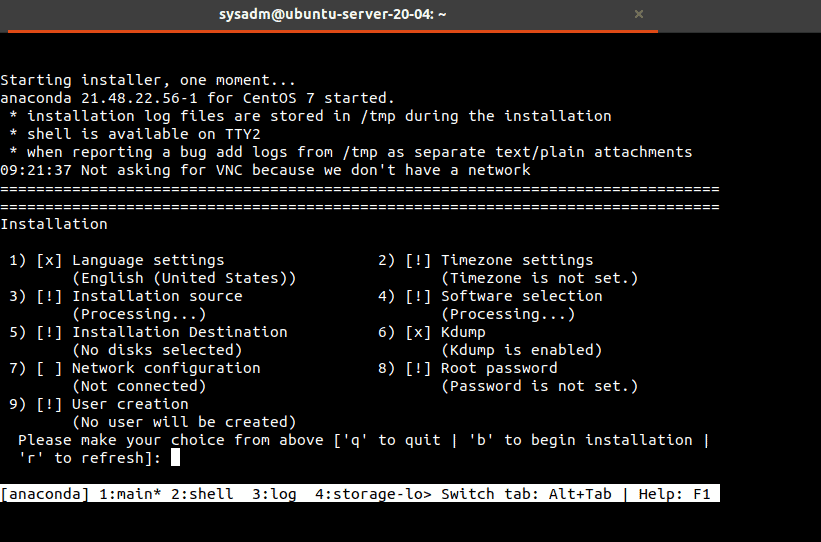Select the Kdump option text
This screenshot has height=542, width=821.
pos(463,333)
